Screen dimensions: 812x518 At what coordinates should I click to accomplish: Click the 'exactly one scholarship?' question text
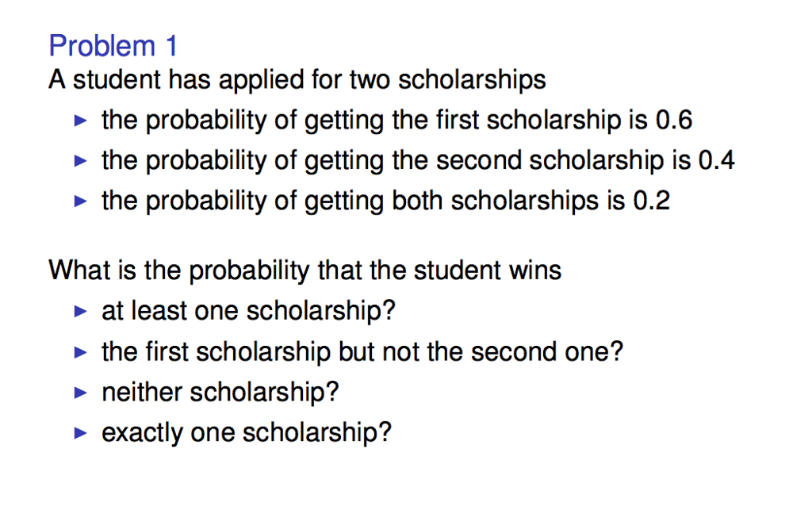pos(247,432)
